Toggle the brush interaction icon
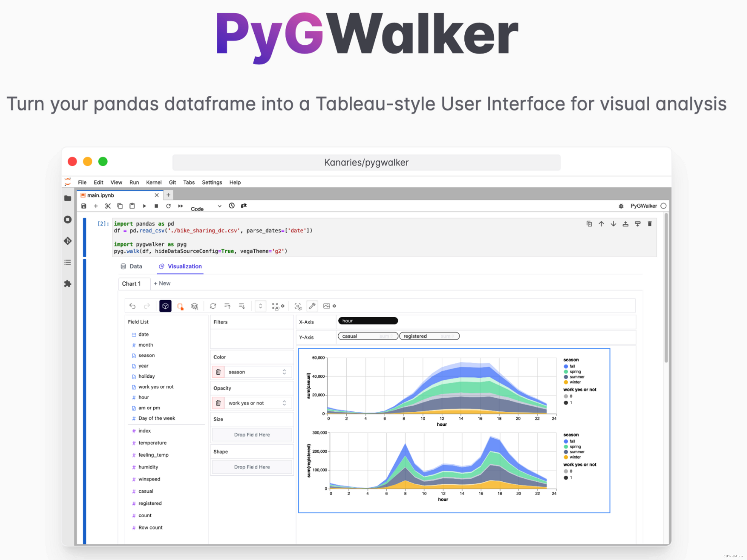 tap(298, 306)
